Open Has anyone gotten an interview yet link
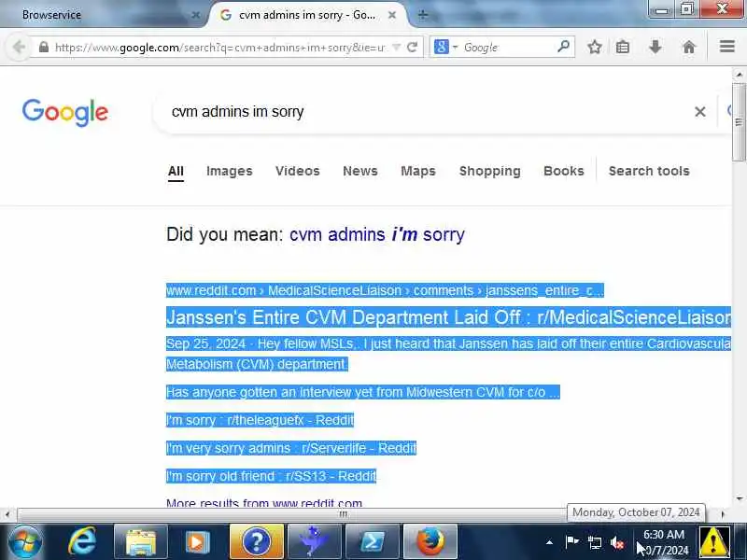This screenshot has width=747, height=560. [363, 392]
